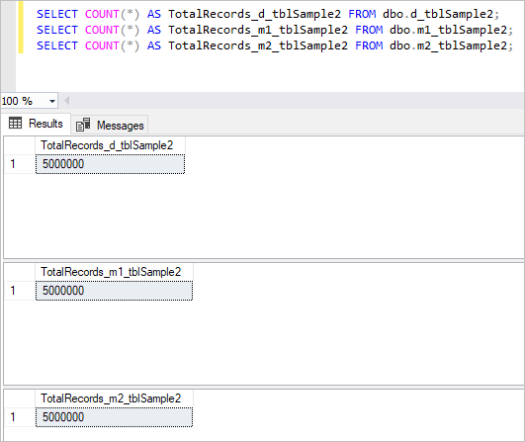525x442 pixels.
Task: Open the 100 % zoom dropdown
Action: [52, 101]
